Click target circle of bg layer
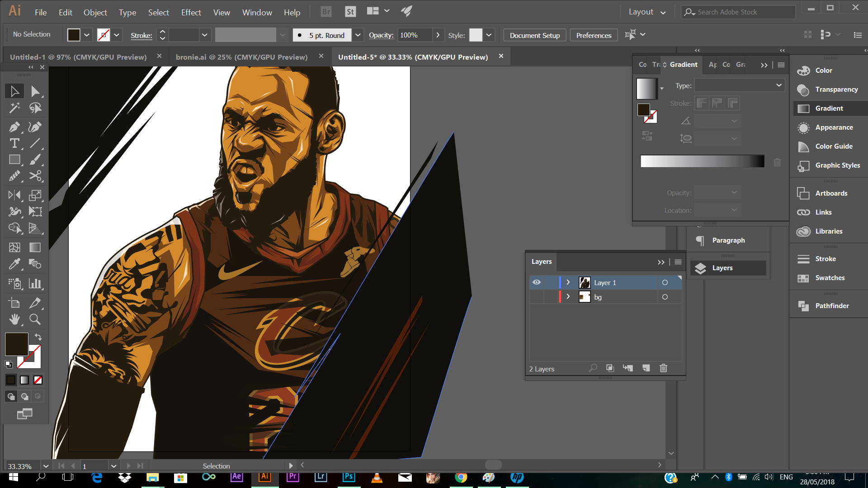This screenshot has height=488, width=868. click(x=665, y=297)
